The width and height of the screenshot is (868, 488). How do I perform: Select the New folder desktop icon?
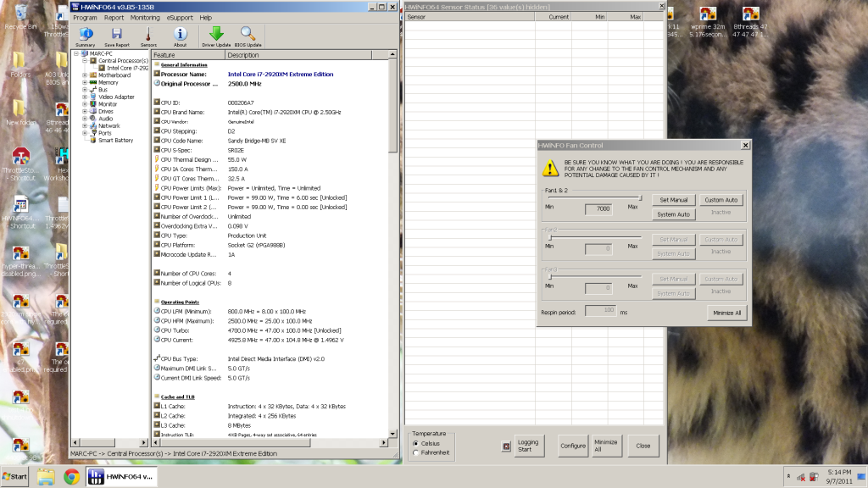pyautogui.click(x=20, y=113)
